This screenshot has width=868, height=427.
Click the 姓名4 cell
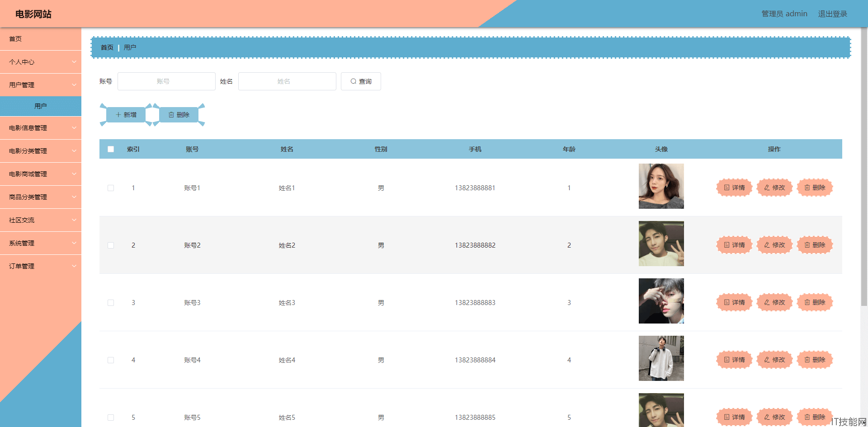tap(287, 360)
